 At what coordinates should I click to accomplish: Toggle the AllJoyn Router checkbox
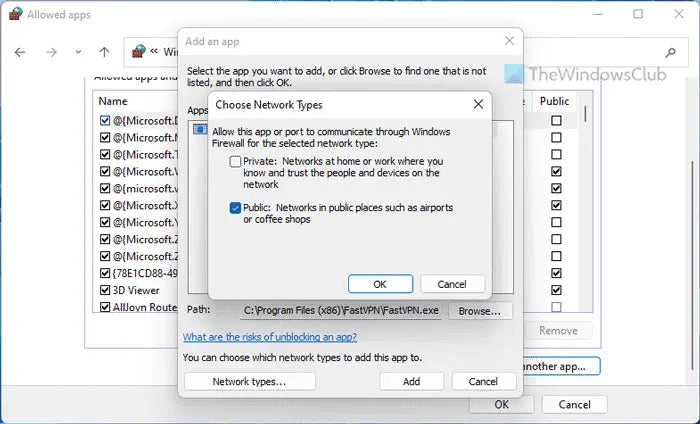pos(105,307)
